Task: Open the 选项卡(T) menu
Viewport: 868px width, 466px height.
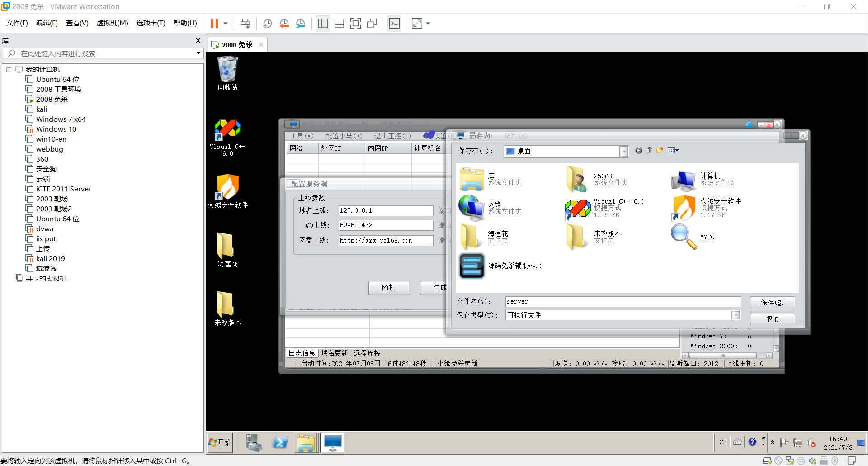Action: (x=151, y=23)
